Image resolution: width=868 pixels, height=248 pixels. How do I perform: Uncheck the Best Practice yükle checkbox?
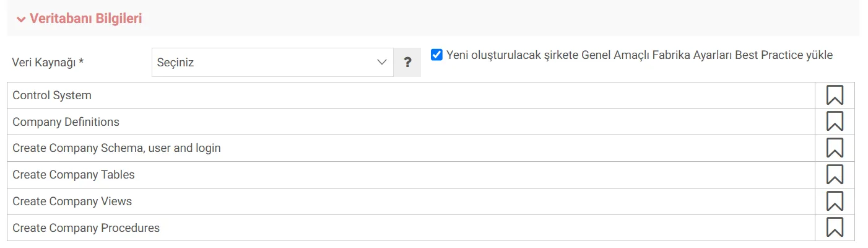click(436, 55)
